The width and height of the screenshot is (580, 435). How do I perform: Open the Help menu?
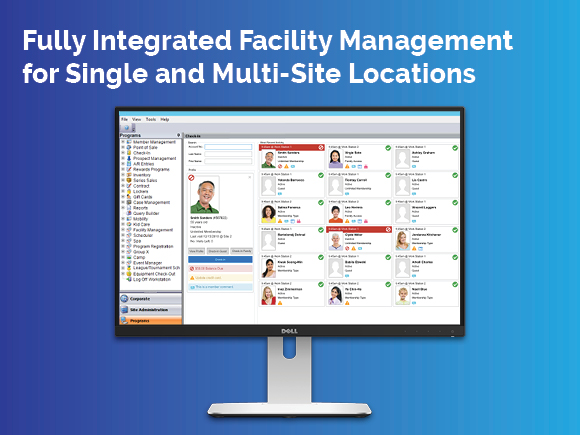[165, 119]
